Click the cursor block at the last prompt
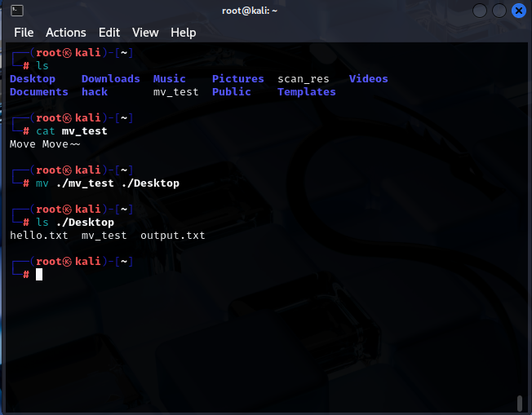 [39, 274]
